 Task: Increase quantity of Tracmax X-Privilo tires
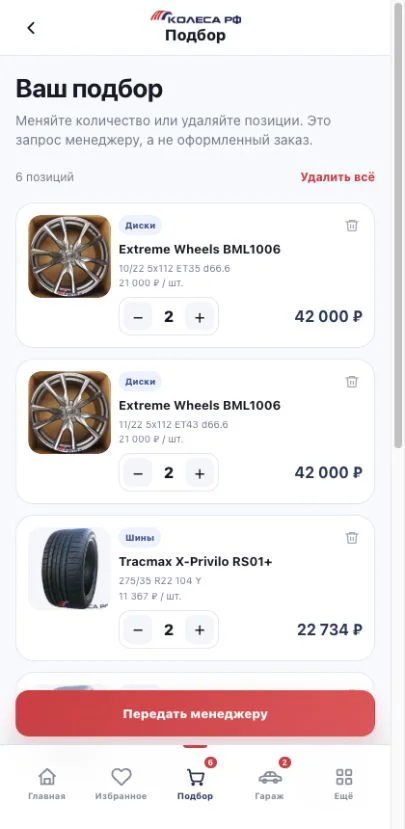click(x=199, y=630)
